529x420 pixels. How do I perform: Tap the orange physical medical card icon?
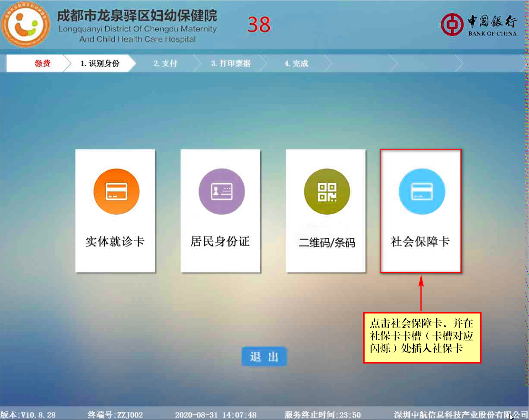tap(117, 191)
